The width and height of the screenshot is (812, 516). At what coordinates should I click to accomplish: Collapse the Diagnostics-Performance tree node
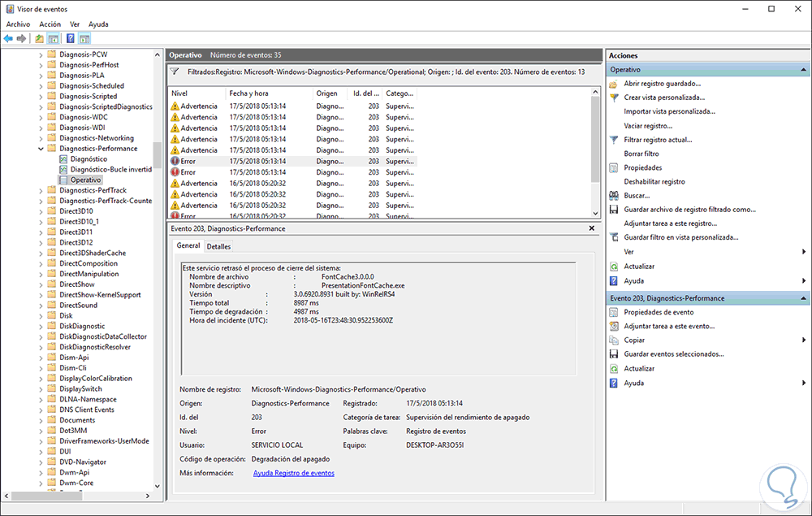click(x=41, y=149)
